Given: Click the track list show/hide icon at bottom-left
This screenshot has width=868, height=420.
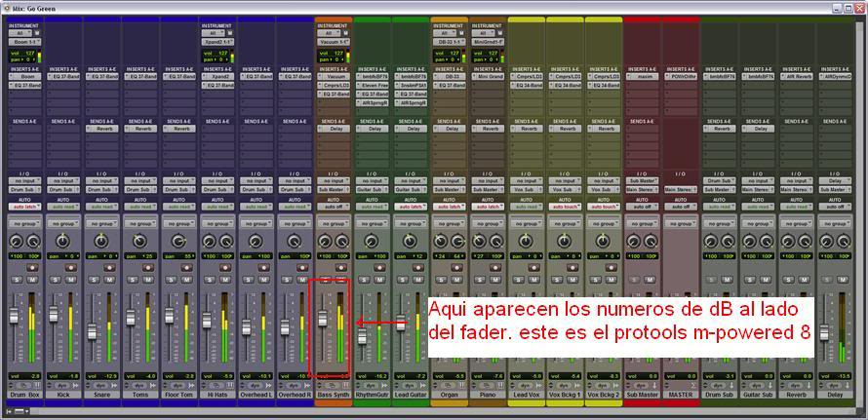Looking at the screenshot, I should [9, 411].
